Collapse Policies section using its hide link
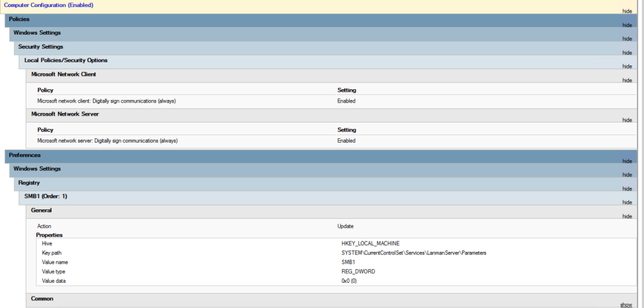The height and width of the screenshot is (308, 644). click(x=626, y=25)
